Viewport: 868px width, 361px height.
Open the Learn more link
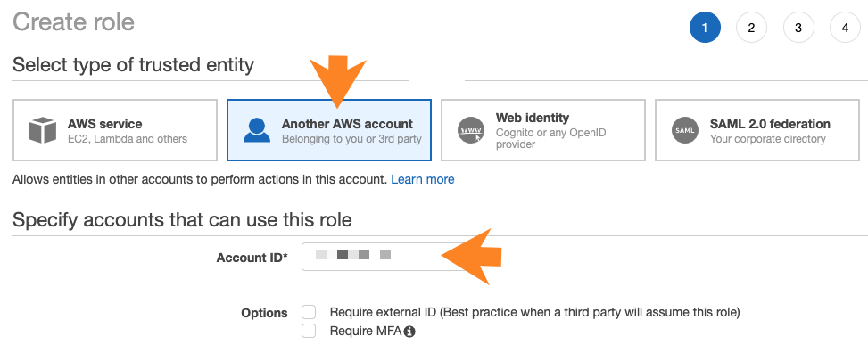[423, 179]
